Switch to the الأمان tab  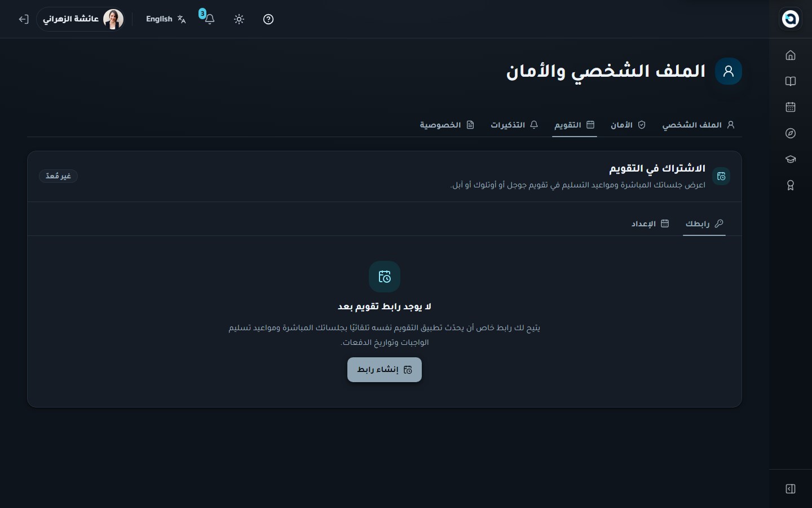(628, 125)
